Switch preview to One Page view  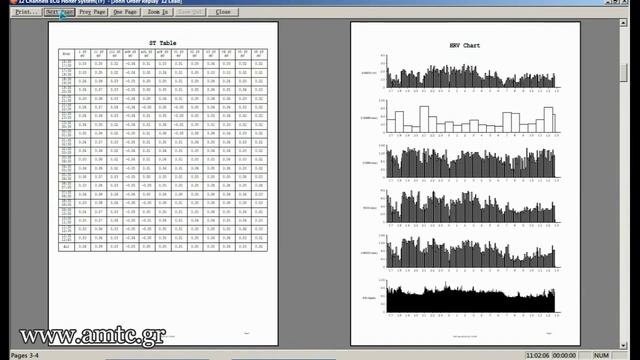pos(125,12)
